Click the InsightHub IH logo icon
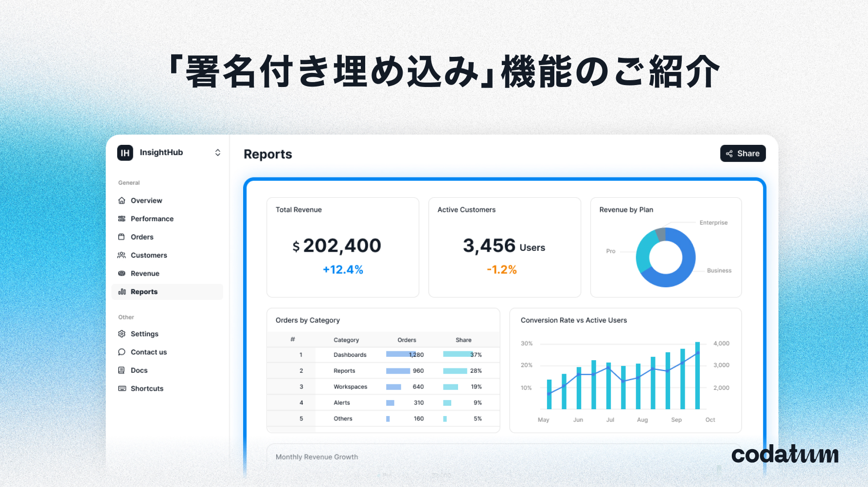868x487 pixels. tap(125, 153)
